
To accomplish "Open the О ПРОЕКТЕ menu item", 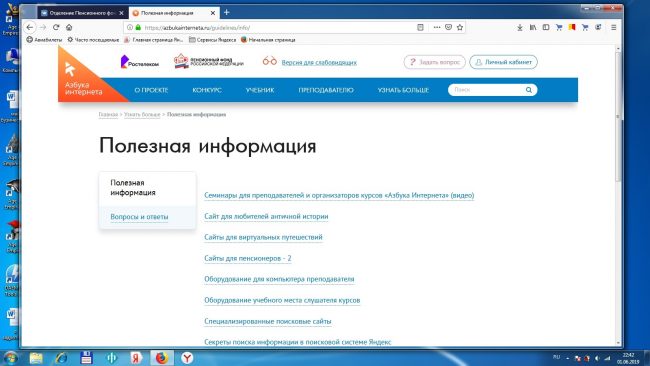I will [x=151, y=90].
